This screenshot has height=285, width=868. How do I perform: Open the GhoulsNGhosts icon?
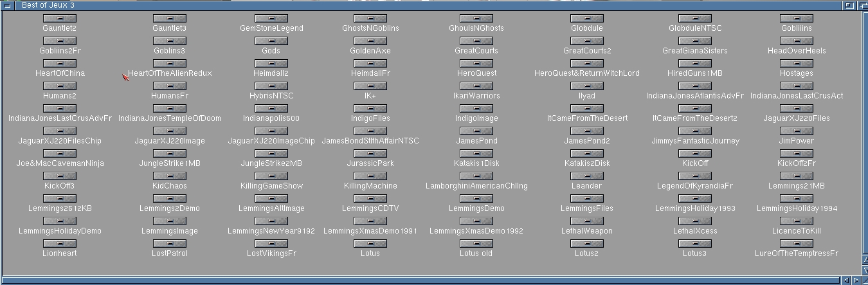coord(476,19)
